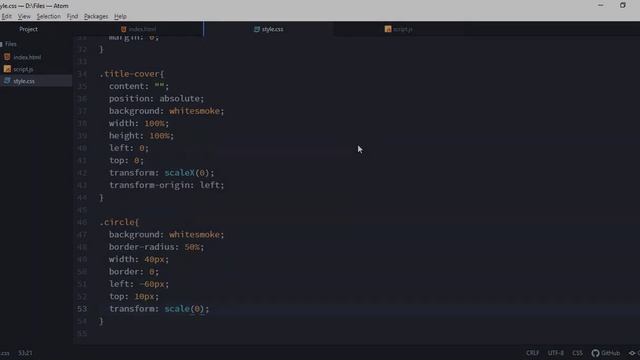Screen dimensions: 640x360
Task: Restore the Atom window size
Action: [622, 5]
